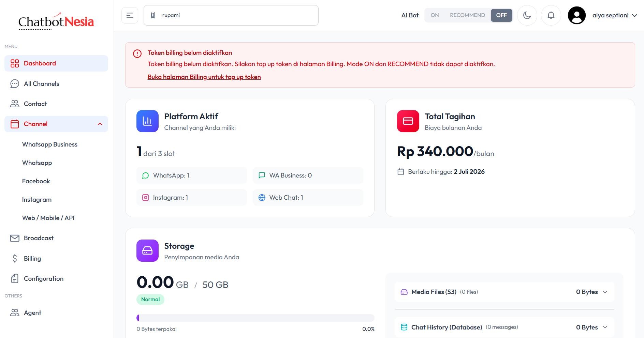644x338 pixels.
Task: Click the WhatsApp: 1 tile
Action: [x=192, y=175]
